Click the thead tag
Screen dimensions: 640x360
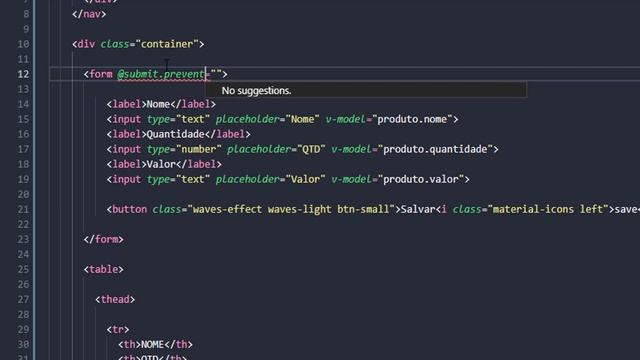point(115,300)
